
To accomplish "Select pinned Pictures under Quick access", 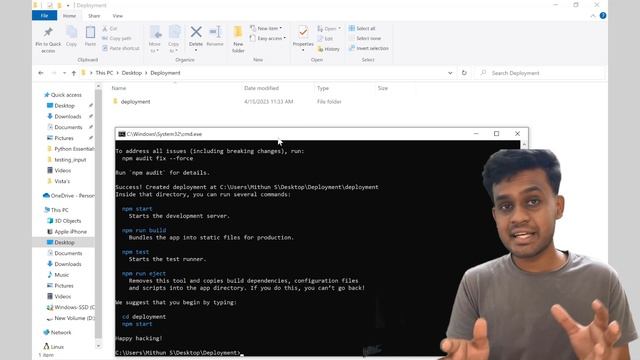I will click(x=60, y=138).
